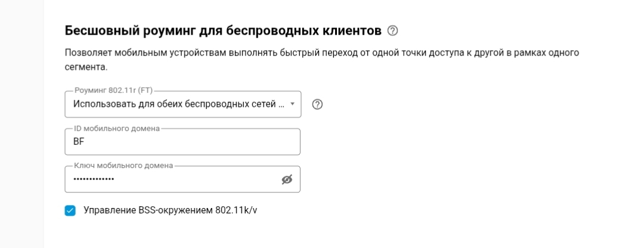
Task: Disable the 802.11k/v BSS management checkbox
Action: (x=71, y=211)
